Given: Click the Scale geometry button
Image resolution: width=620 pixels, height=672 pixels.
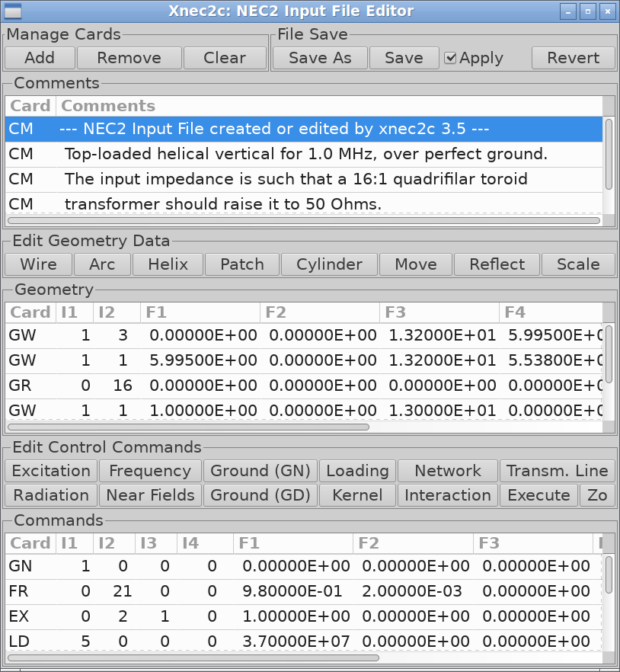Looking at the screenshot, I should pos(578,264).
